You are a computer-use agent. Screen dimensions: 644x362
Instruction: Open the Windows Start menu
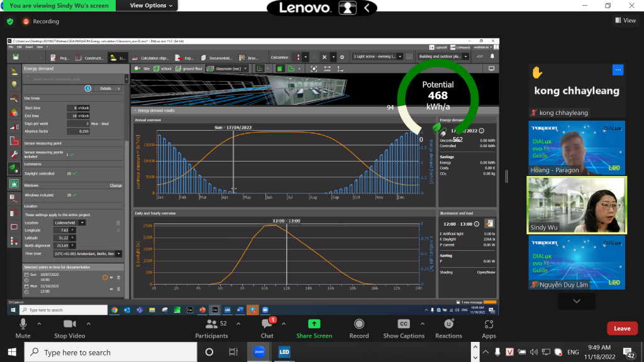coord(12,353)
